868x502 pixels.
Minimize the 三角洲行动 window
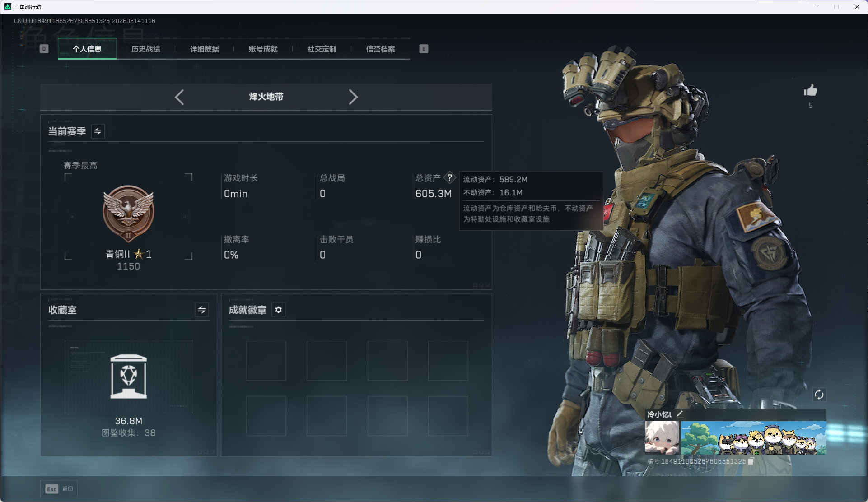pos(816,7)
